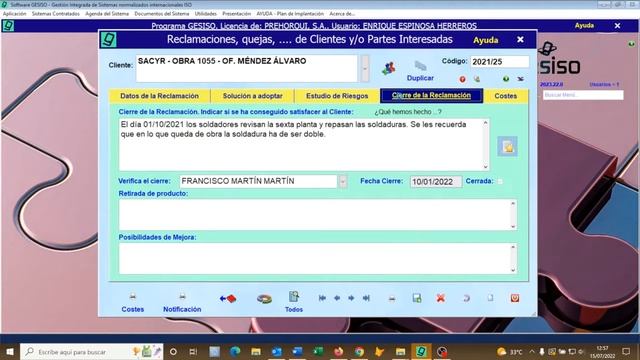
Task: Click the Costes label in bottom toolbar
Action: tap(133, 309)
